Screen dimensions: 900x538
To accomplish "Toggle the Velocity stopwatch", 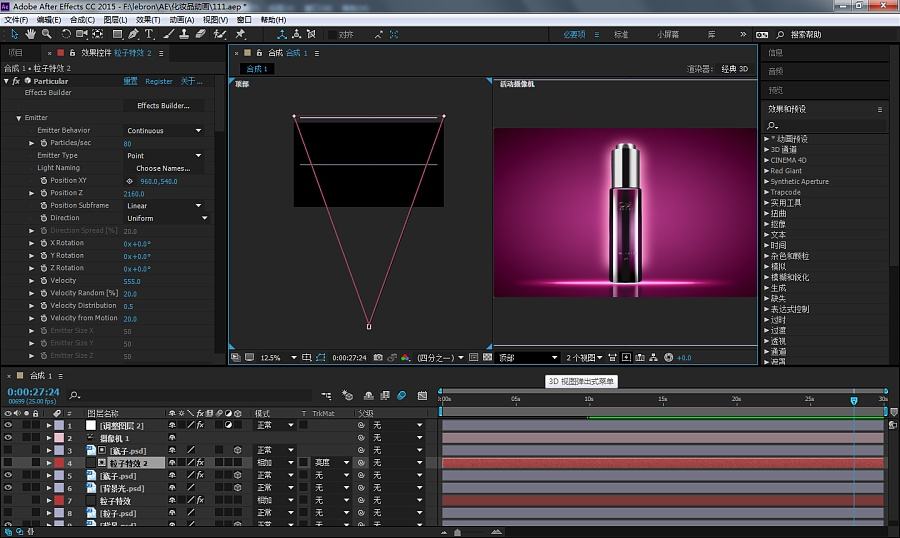I will click(44, 281).
